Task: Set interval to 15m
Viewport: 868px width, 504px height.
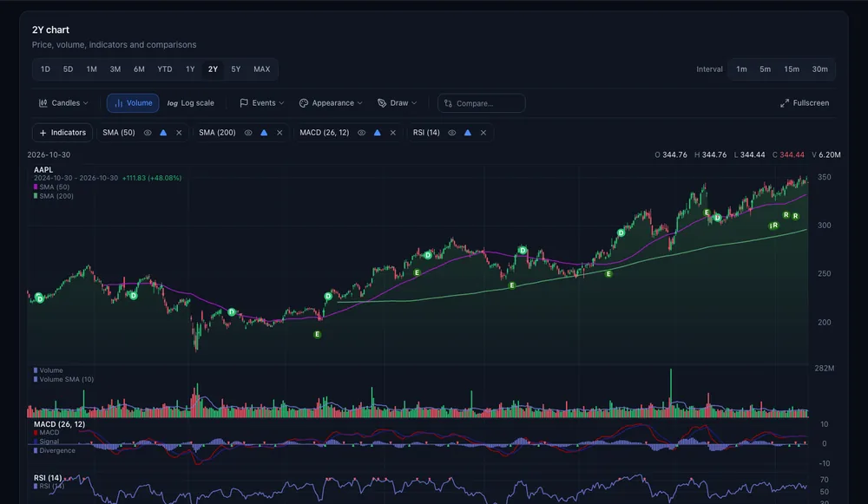Action: click(792, 69)
